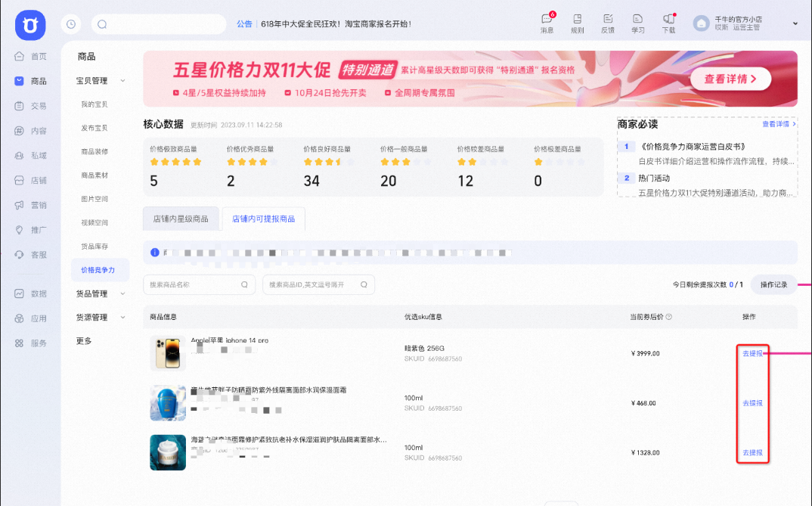Click the shop avatar icon
This screenshot has height=506, width=812.
coord(701,23)
